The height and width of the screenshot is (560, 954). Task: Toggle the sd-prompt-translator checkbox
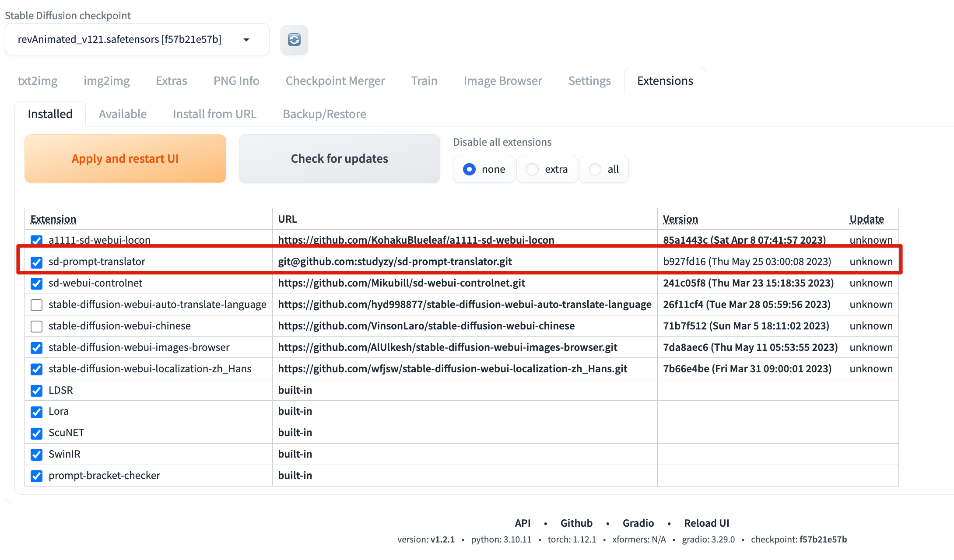(37, 262)
